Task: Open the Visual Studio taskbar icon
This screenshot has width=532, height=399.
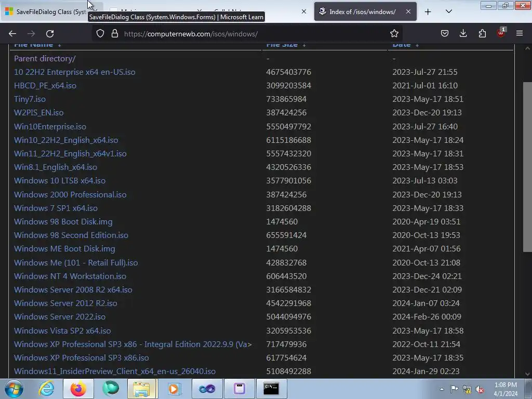Action: pyautogui.click(x=207, y=389)
